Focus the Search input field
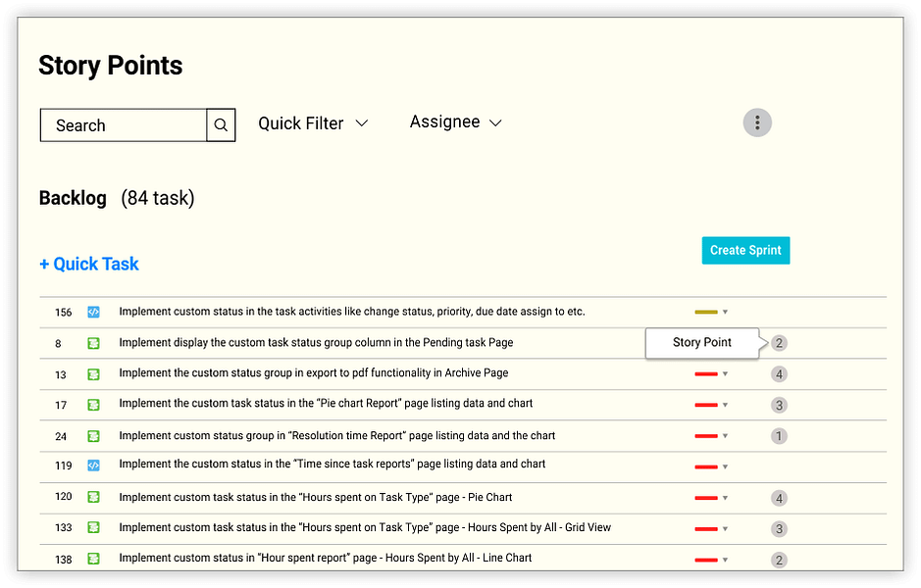Viewport: 921px width, 588px height. point(124,125)
